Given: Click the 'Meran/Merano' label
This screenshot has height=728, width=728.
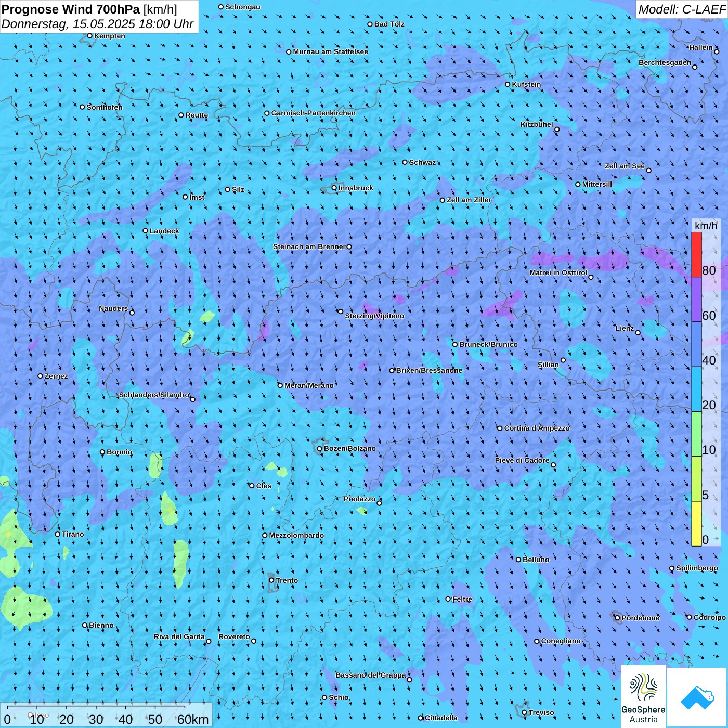Looking at the screenshot, I should pos(309,385).
